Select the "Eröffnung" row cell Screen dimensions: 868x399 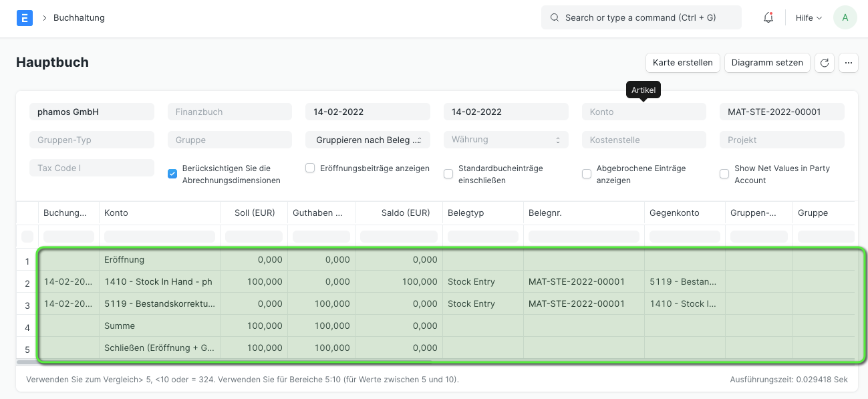pyautogui.click(x=160, y=259)
